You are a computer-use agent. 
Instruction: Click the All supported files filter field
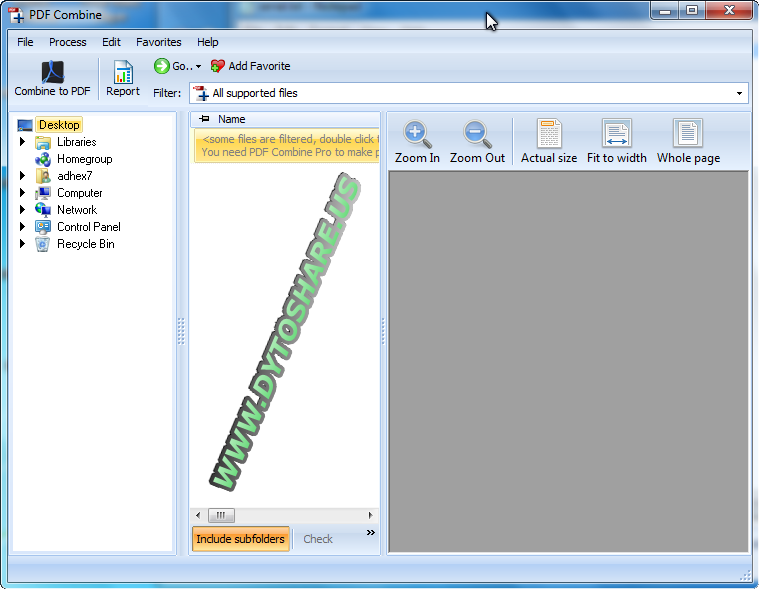pyautogui.click(x=469, y=93)
